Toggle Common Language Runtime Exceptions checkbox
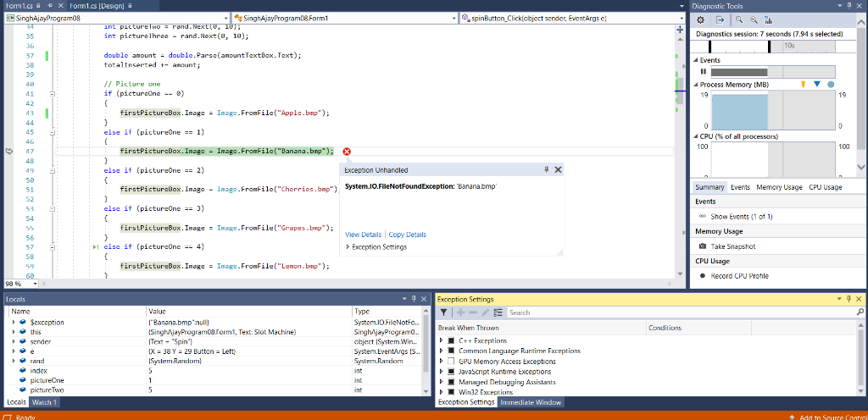 (451, 351)
